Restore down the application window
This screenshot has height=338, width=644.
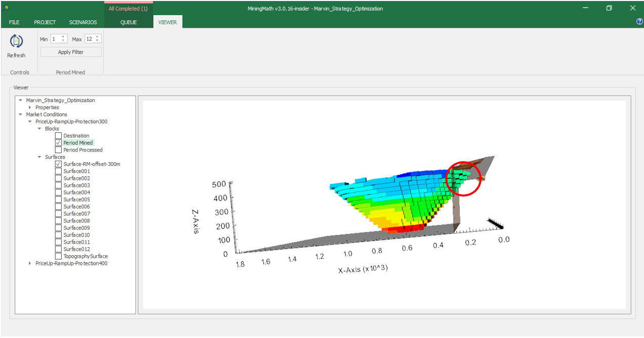tap(609, 8)
